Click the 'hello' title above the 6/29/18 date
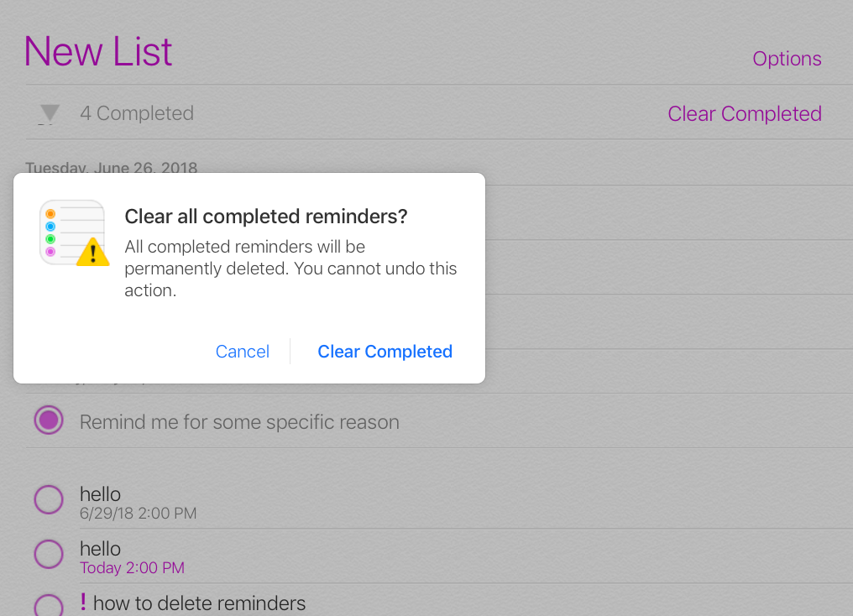The image size is (853, 616). (100, 494)
